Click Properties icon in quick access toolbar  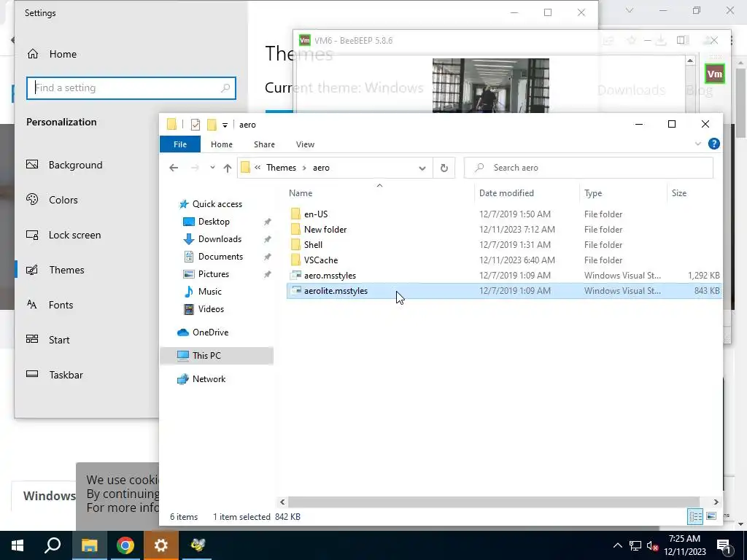coord(196,125)
